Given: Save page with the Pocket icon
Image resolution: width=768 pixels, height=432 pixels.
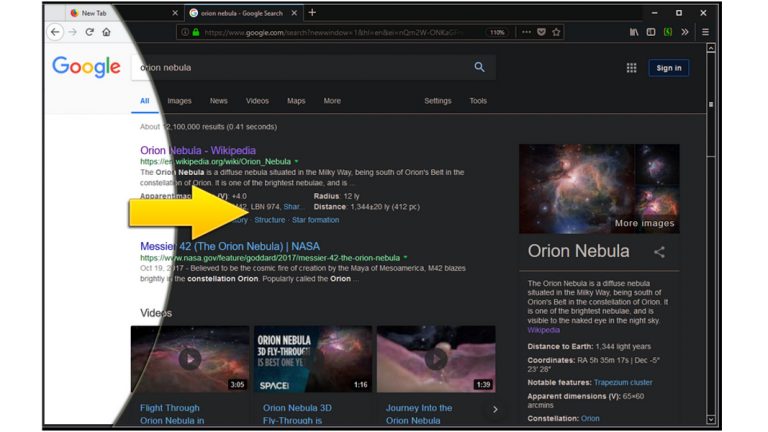Looking at the screenshot, I should click(541, 32).
